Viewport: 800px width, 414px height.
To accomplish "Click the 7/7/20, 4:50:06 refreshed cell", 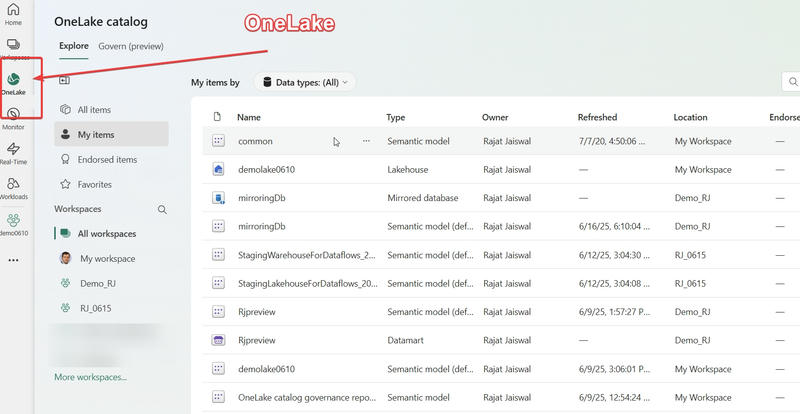I will 612,141.
